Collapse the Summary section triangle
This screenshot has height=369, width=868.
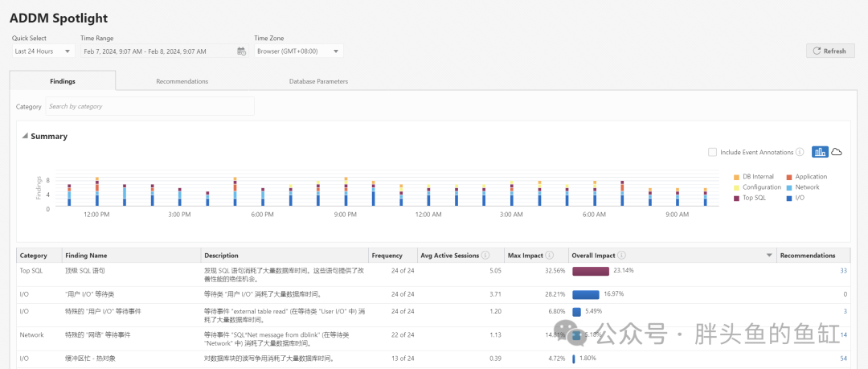24,136
